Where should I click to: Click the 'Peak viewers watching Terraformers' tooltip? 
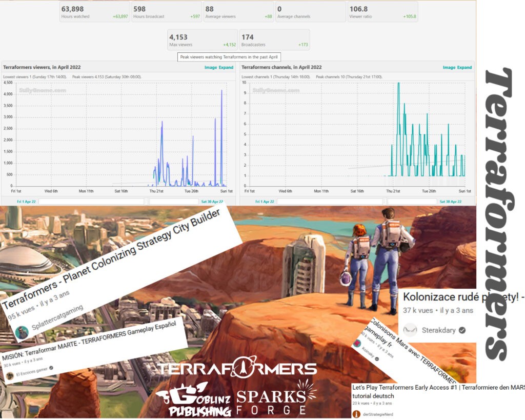coord(229,57)
